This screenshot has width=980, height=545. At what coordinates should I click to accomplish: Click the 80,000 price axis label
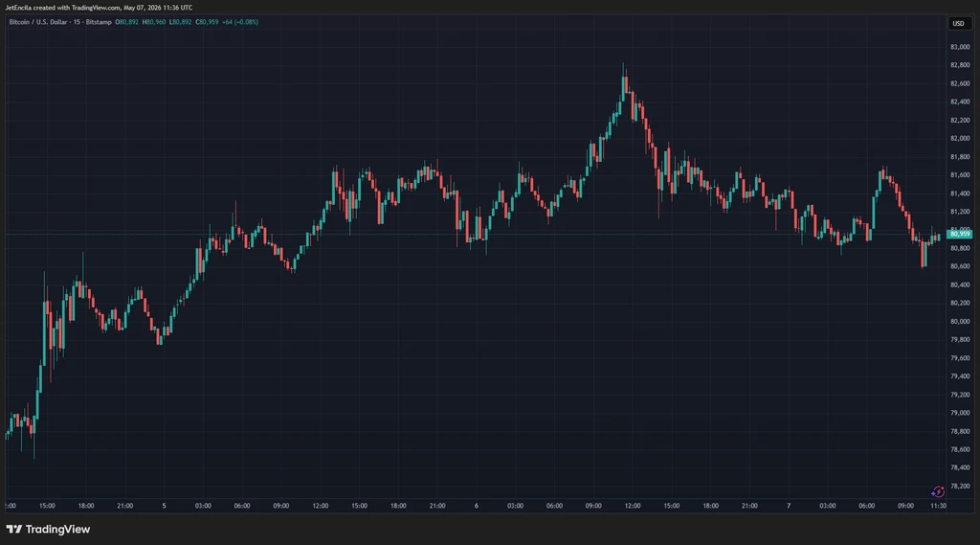point(960,321)
